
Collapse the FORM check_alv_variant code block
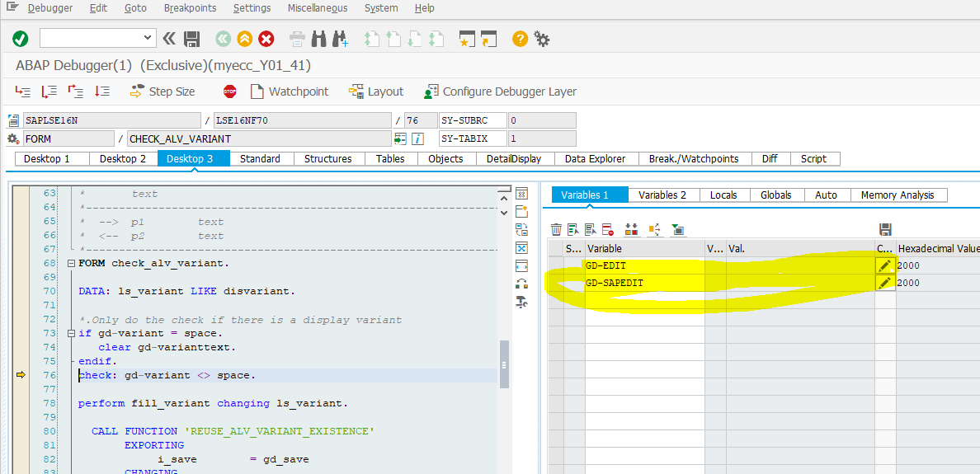point(71,264)
